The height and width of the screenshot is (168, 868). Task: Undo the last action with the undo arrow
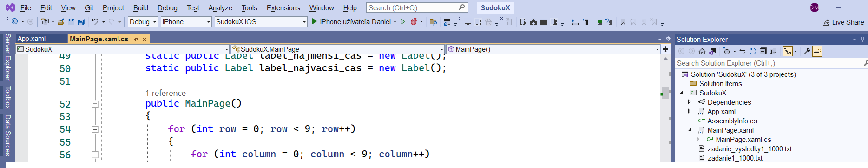[95, 21]
